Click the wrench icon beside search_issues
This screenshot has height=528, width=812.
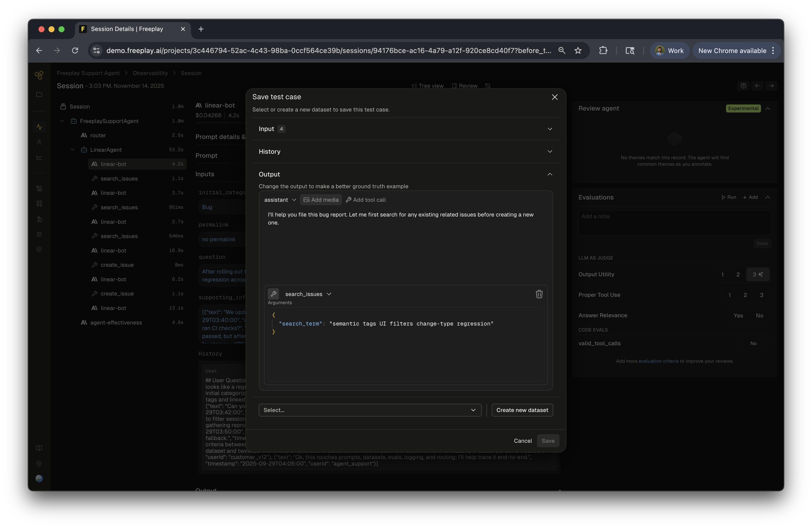tap(273, 294)
